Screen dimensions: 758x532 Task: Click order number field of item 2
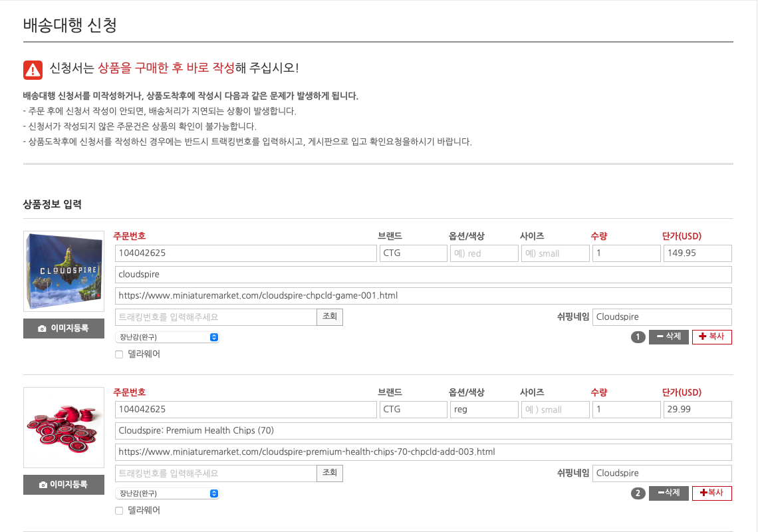[x=245, y=410]
